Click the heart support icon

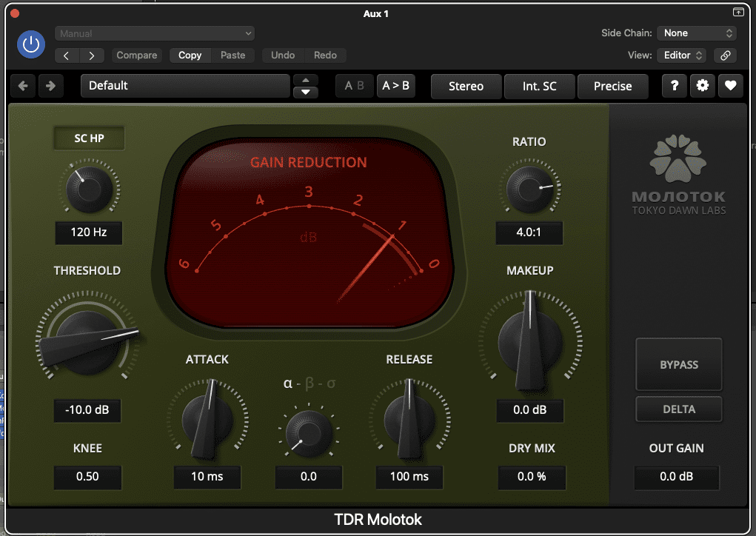[730, 87]
